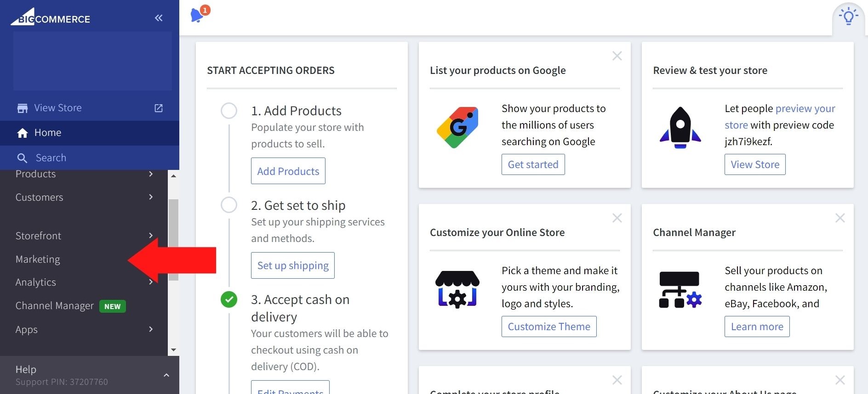Click the View Store external link icon
This screenshot has width=868, height=394.
[159, 108]
